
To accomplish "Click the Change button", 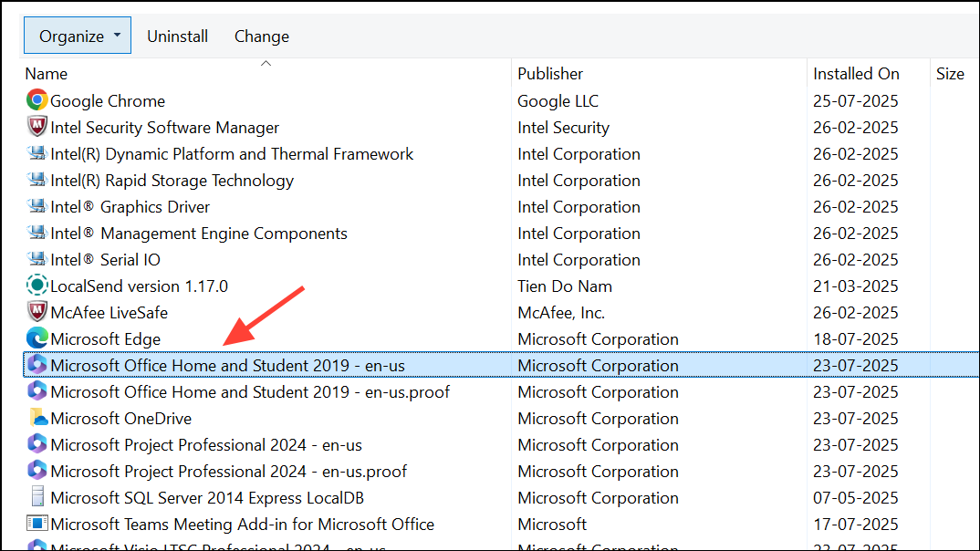I will coord(261,36).
